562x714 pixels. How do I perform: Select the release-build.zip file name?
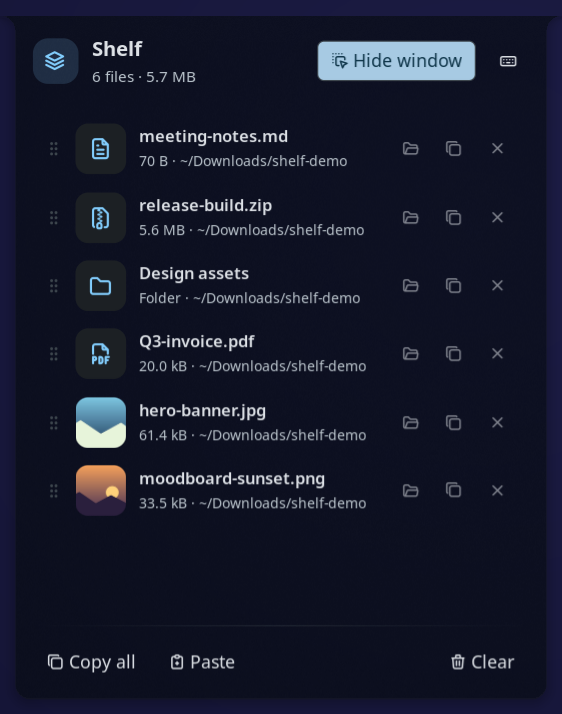(x=205, y=206)
